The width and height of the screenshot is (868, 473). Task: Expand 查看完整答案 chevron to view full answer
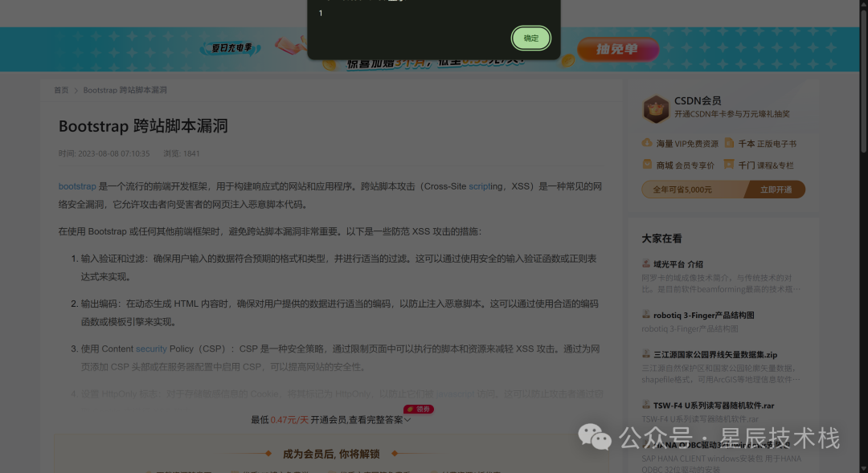tap(407, 420)
